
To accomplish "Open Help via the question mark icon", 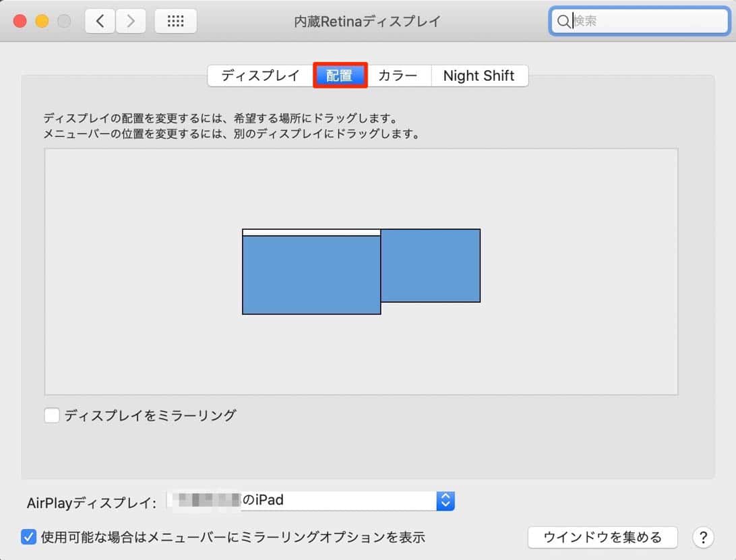I will pyautogui.click(x=703, y=538).
